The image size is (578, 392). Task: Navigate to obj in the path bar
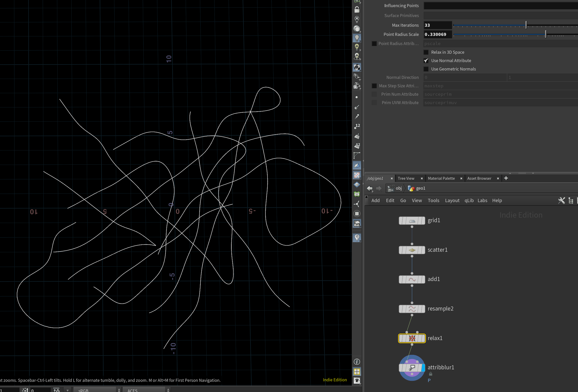[398, 188]
